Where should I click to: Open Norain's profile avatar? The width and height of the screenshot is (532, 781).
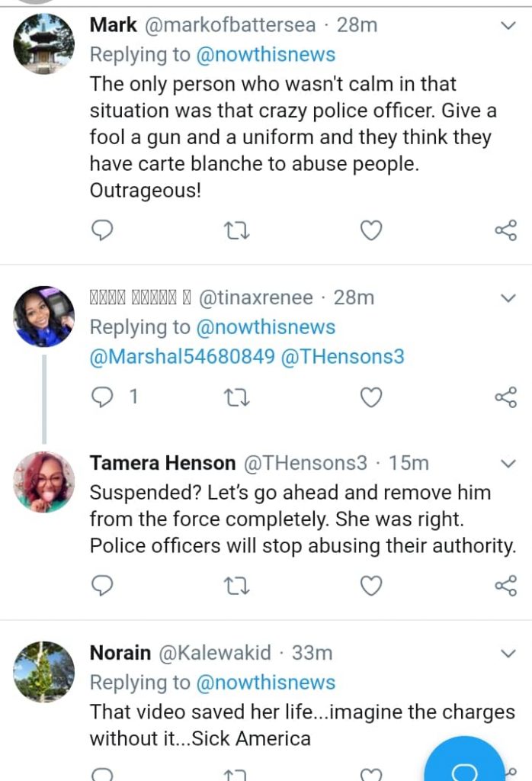(44, 671)
